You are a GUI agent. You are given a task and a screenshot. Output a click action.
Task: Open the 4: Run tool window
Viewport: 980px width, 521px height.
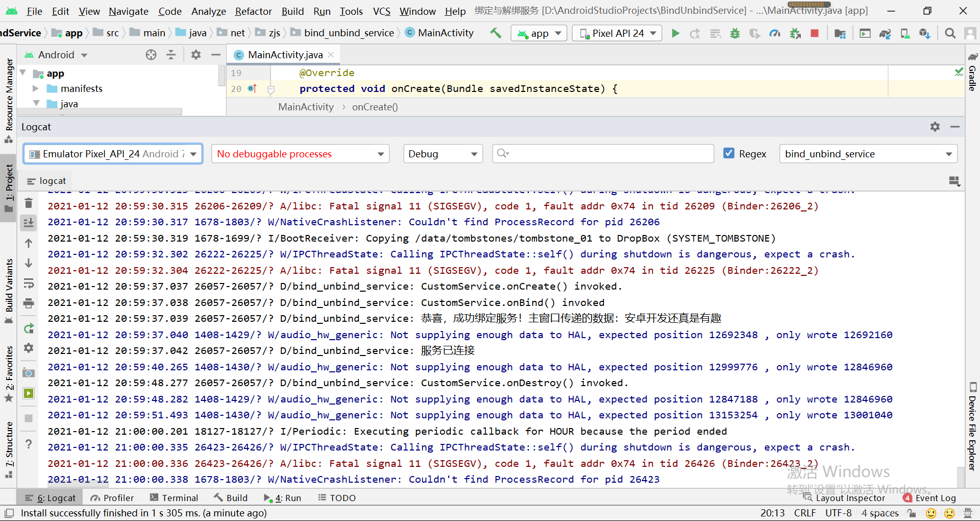[x=282, y=498]
